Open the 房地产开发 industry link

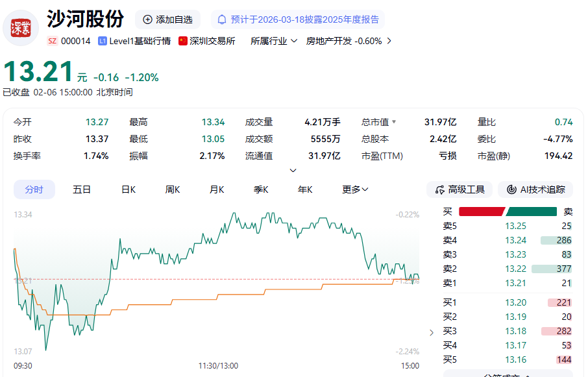(349, 41)
